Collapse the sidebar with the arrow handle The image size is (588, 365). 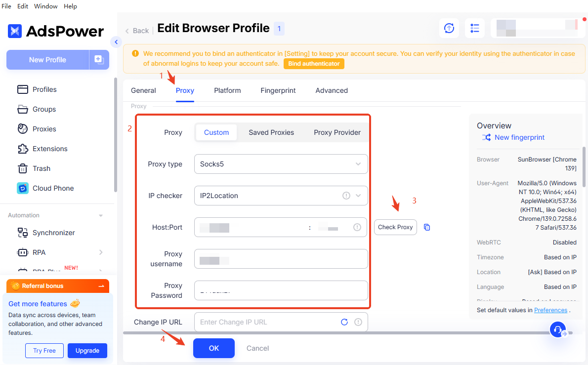tap(116, 42)
